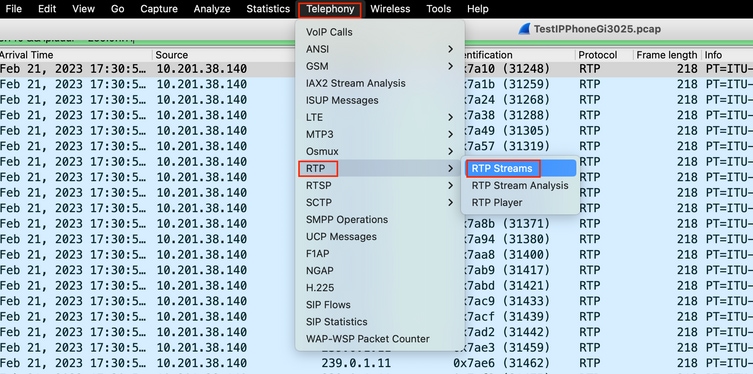The width and height of the screenshot is (753, 374).
Task: Select packet row with ID (31319)
Action: point(376,146)
